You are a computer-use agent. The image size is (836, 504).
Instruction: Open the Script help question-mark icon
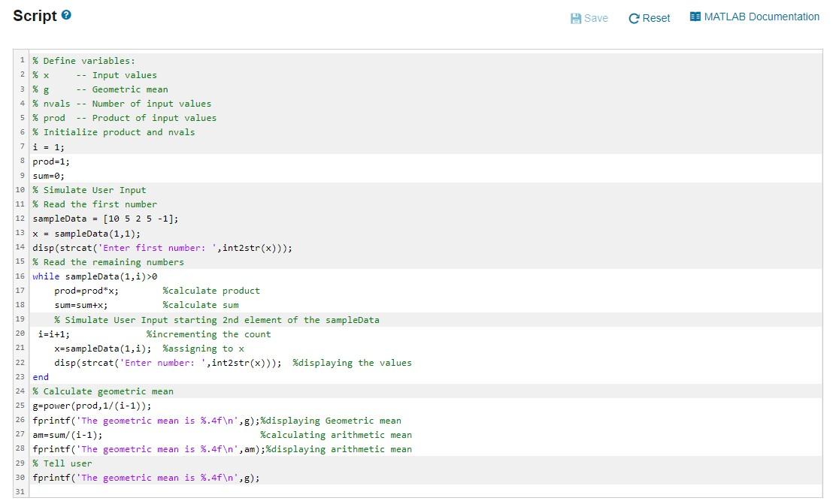pos(66,15)
